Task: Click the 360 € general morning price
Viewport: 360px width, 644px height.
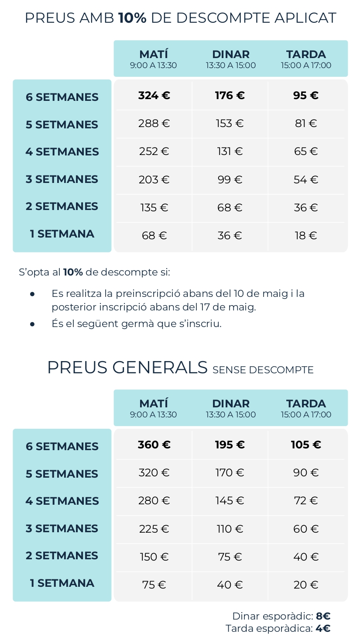Action: [x=154, y=445]
